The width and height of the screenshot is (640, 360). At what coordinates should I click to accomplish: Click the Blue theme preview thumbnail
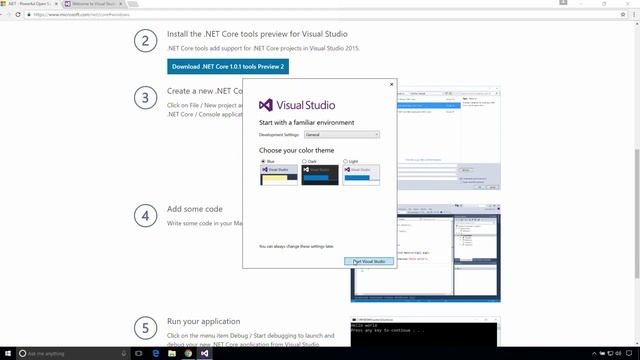tap(279, 175)
